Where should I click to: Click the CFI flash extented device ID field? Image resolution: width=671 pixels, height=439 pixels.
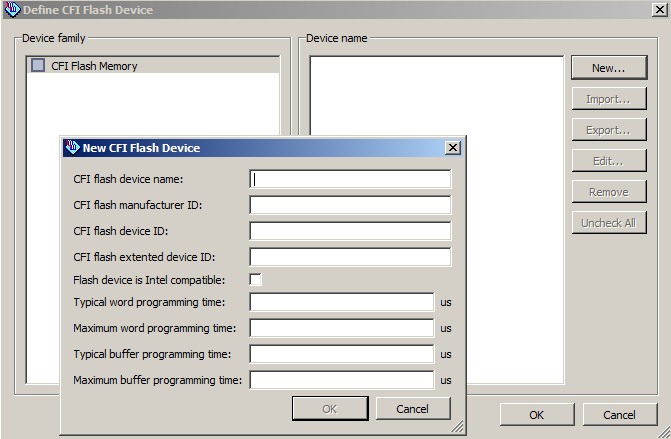[350, 257]
